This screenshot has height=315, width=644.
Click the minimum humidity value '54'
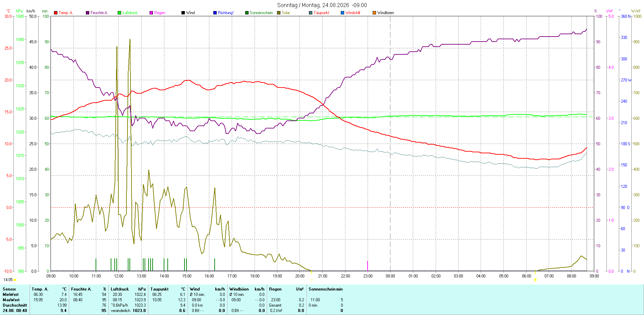pyautogui.click(x=104, y=295)
